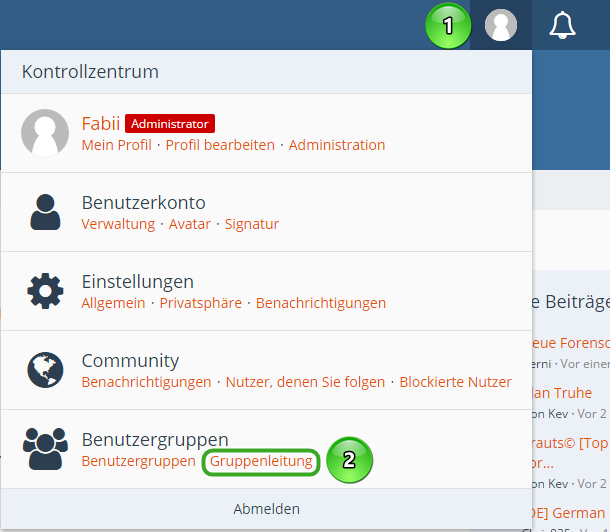Click the Benutzerkonto person icon

pyautogui.click(x=45, y=212)
